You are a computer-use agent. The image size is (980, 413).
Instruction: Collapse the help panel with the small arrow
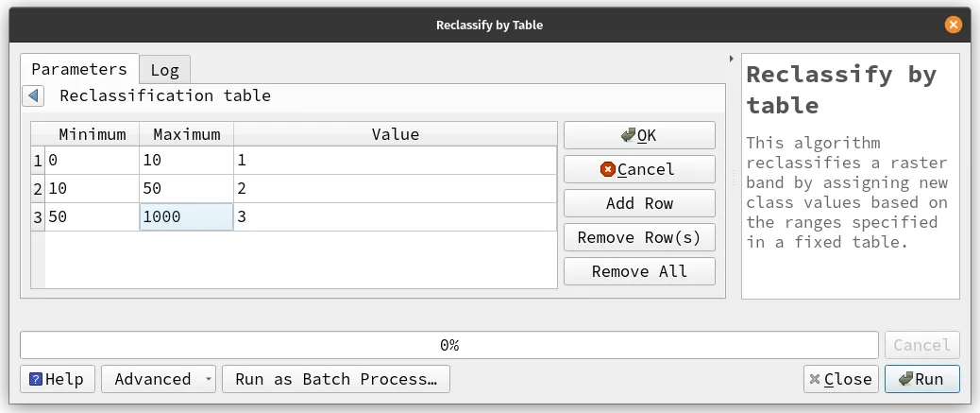[x=732, y=59]
